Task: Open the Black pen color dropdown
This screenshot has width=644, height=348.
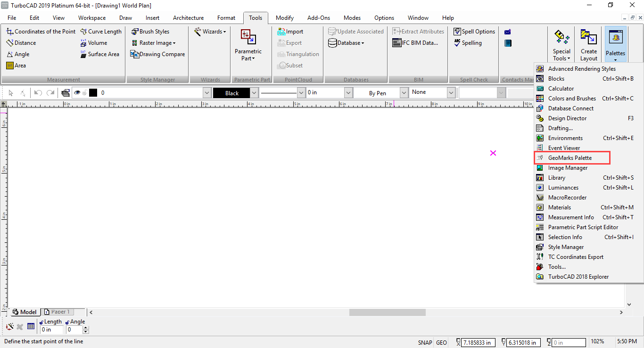Action: [x=254, y=93]
